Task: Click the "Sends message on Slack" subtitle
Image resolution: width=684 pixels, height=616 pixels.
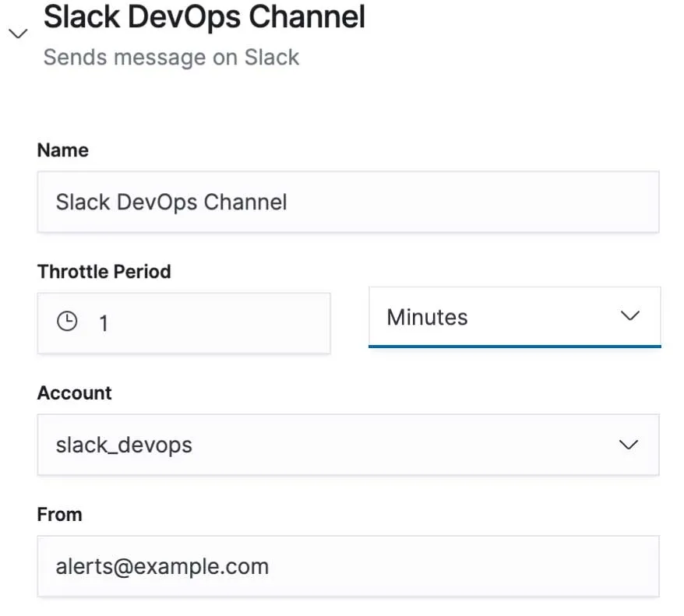Action: [x=171, y=58]
